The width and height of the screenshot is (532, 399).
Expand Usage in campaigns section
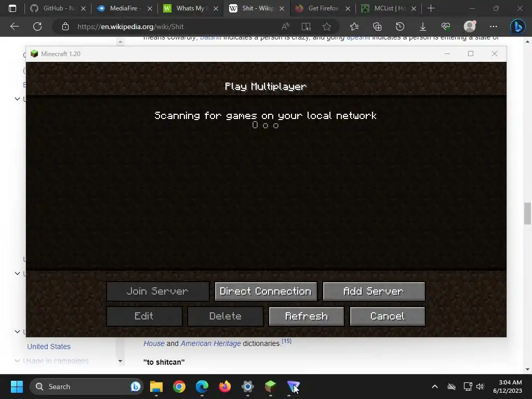click(x=17, y=361)
